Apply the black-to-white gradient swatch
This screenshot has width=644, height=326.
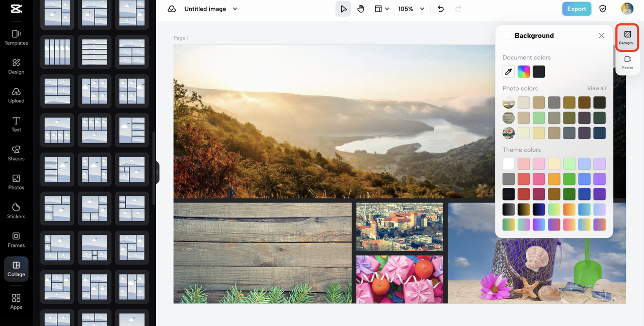[509, 209]
